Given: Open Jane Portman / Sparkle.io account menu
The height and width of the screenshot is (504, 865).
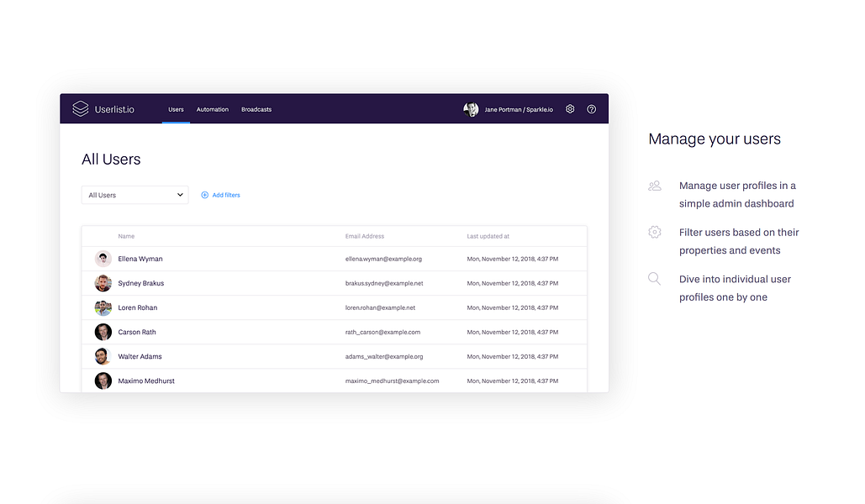Looking at the screenshot, I should point(519,110).
